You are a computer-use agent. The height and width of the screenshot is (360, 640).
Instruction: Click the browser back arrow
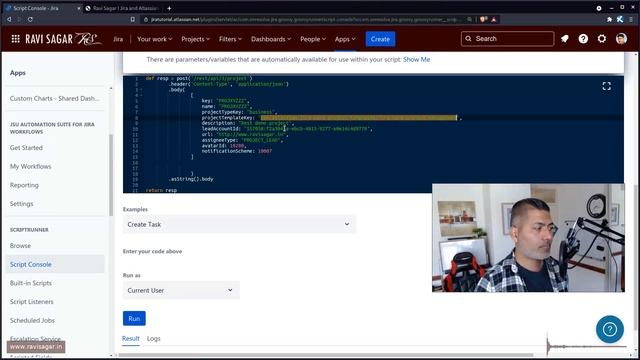(9, 19)
